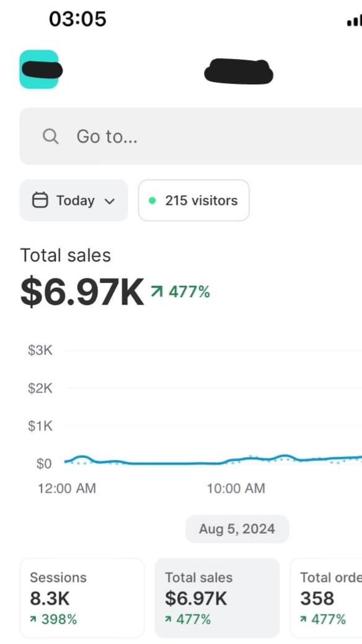This screenshot has width=362, height=644.
Task: Click the $2K axis label
Action: (x=40, y=388)
